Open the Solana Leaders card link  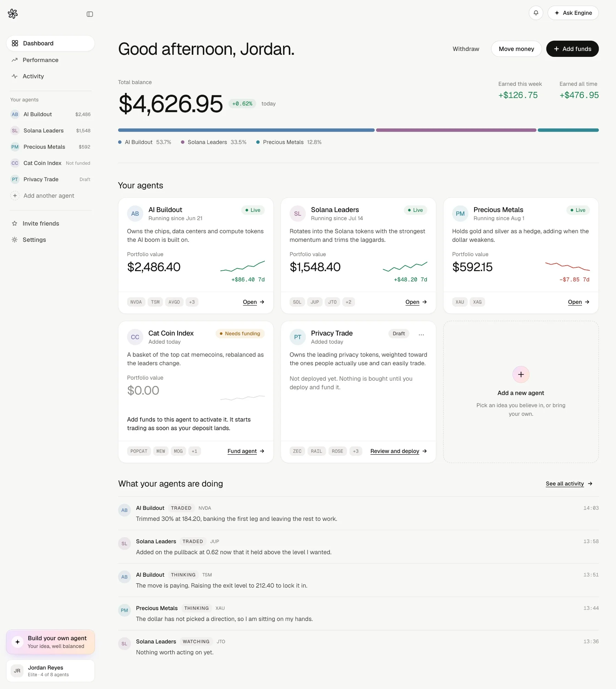point(416,302)
